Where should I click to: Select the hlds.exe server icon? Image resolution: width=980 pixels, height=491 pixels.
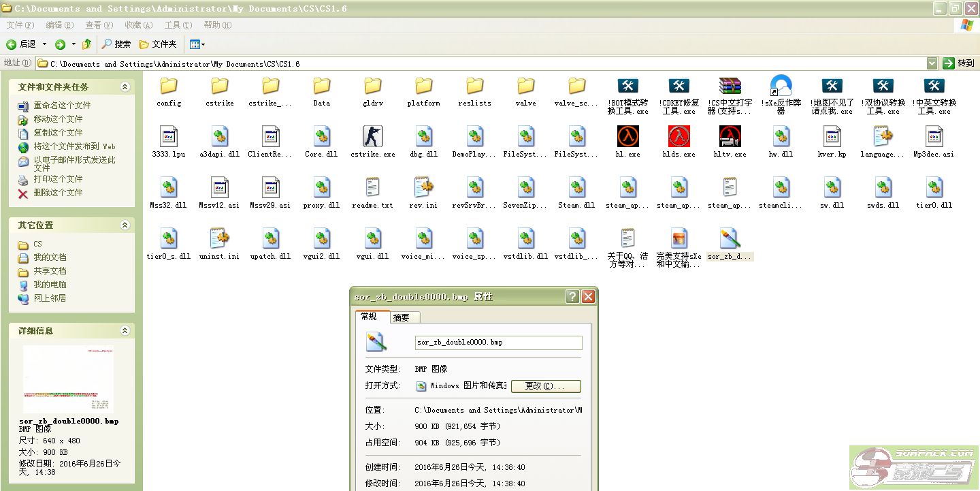point(679,137)
